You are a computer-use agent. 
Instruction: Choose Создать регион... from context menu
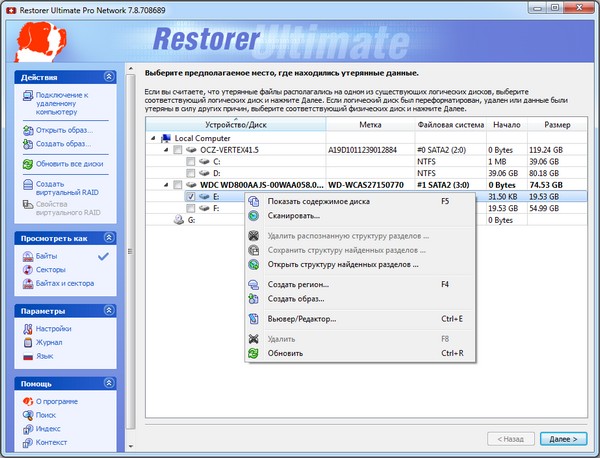(360, 284)
